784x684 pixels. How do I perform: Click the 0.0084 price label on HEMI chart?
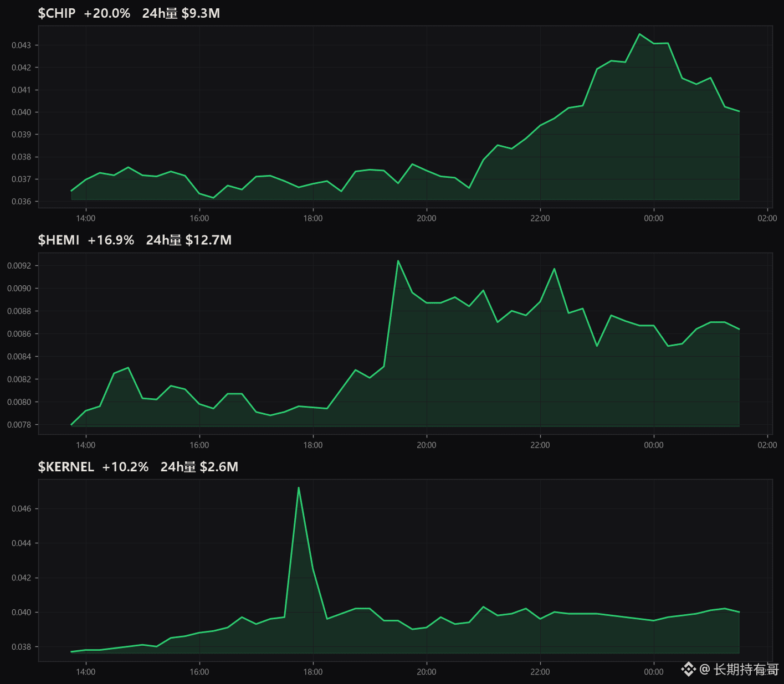coord(19,357)
